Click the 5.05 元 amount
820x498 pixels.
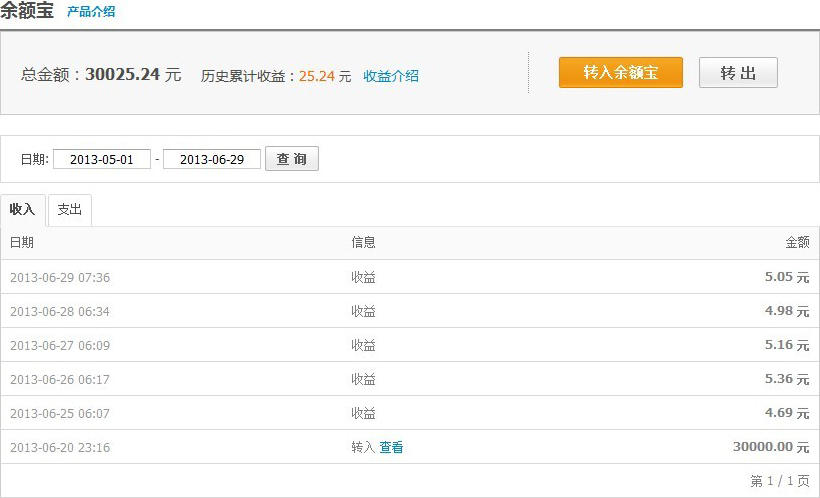tap(787, 277)
